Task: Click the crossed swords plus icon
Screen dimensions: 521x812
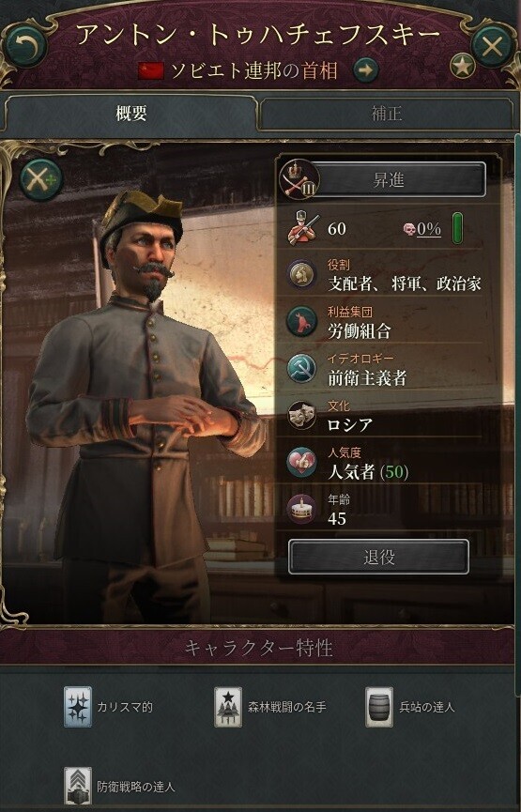Action: (x=40, y=179)
